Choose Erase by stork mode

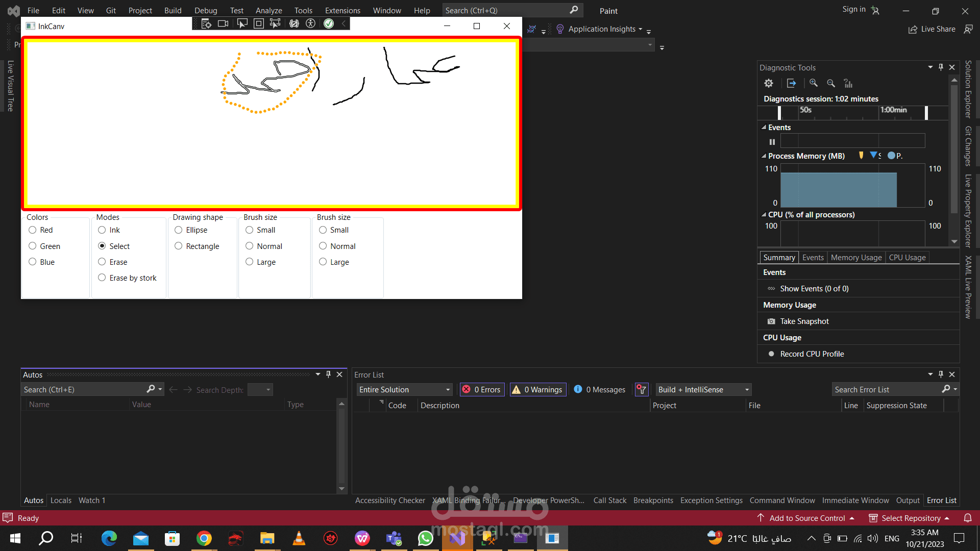tap(102, 278)
